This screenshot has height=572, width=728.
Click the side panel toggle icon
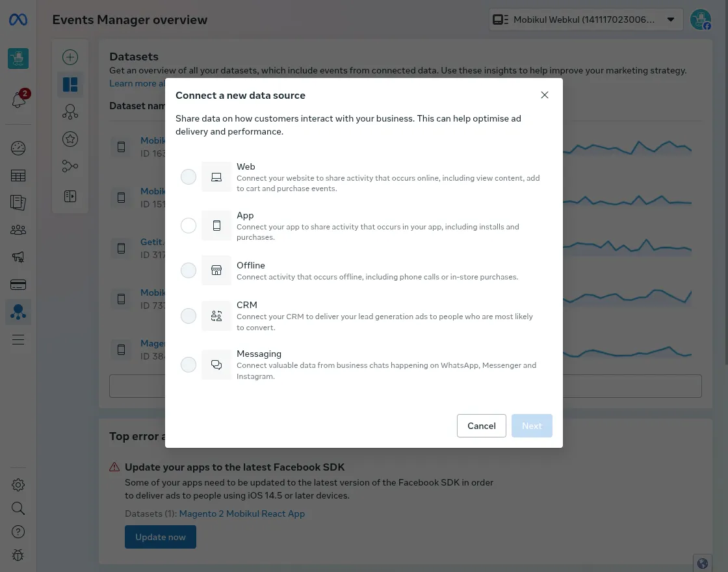70,196
